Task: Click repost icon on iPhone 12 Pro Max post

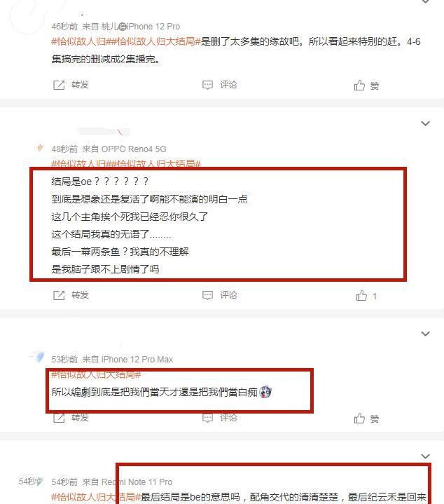Action: (x=59, y=418)
